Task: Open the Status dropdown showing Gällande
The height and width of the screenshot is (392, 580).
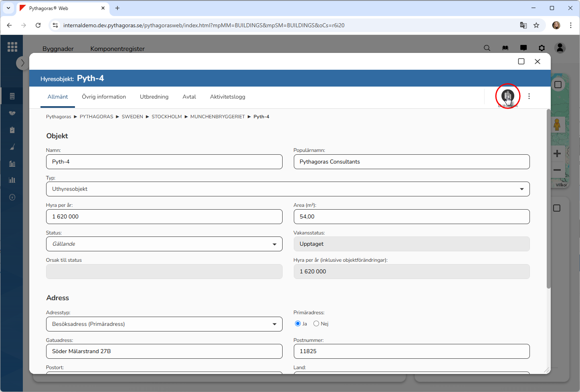Action: tap(164, 244)
